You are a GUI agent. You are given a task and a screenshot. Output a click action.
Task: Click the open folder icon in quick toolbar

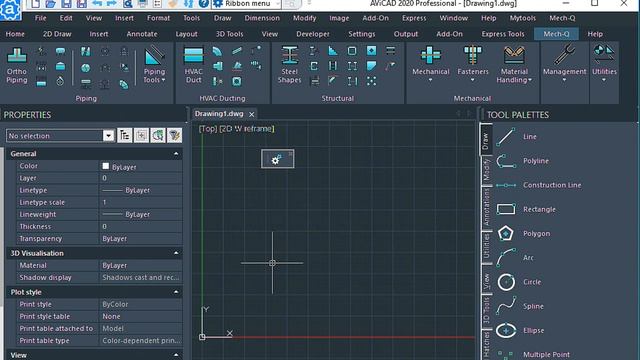click(x=50, y=4)
